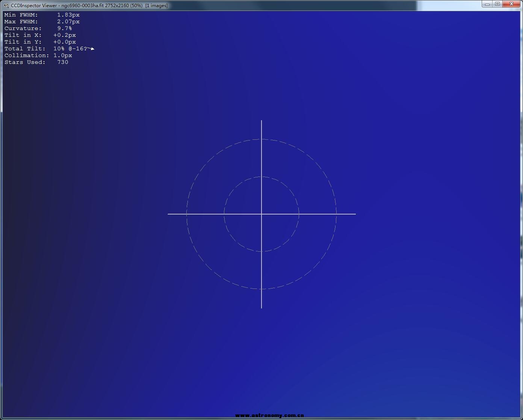
Task: Click the Stars Used 730 value
Action: [63, 62]
